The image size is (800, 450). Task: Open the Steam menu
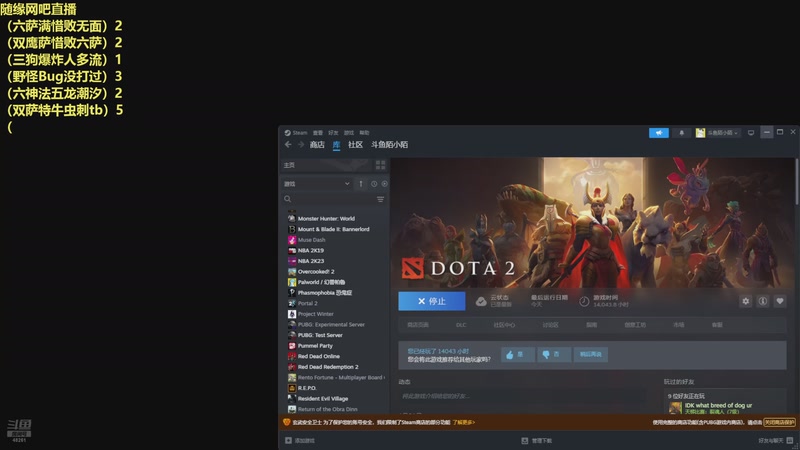pos(300,133)
